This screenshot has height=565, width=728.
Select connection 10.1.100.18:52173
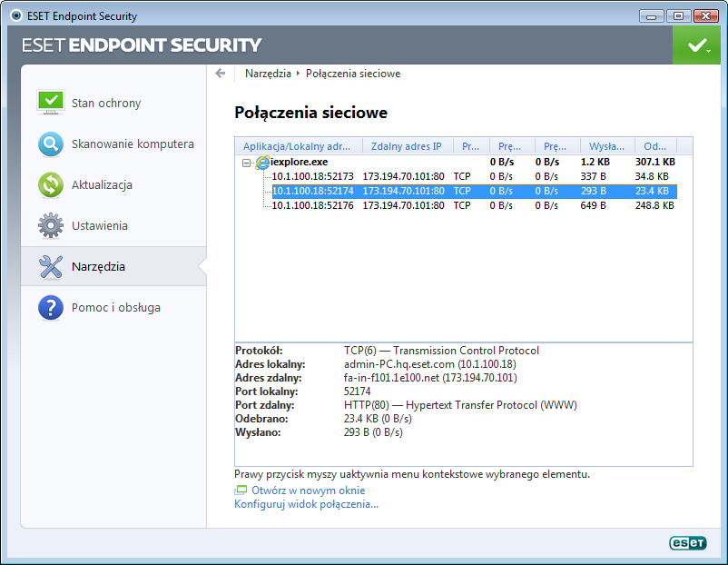click(474, 176)
